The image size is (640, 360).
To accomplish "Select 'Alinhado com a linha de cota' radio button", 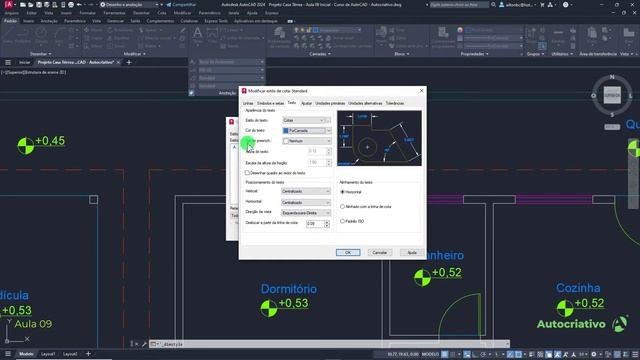I will pos(342,207).
